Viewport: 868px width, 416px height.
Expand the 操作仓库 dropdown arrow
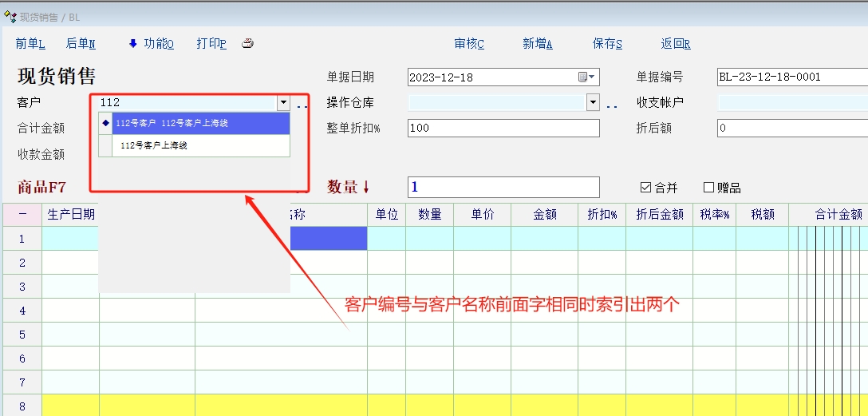click(x=593, y=102)
